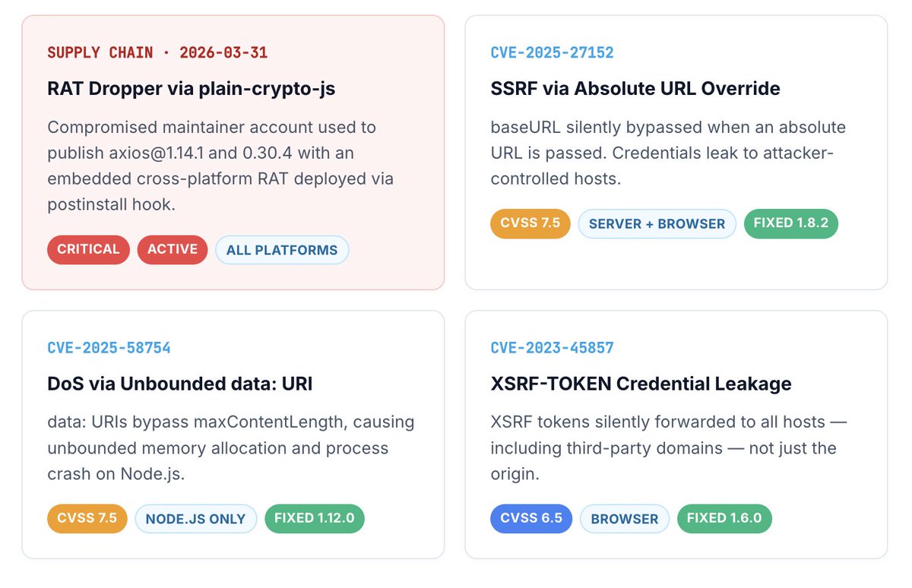Click CVSS 7.5 badge in the DoS card
This screenshot has height=588, width=912.
point(87,519)
